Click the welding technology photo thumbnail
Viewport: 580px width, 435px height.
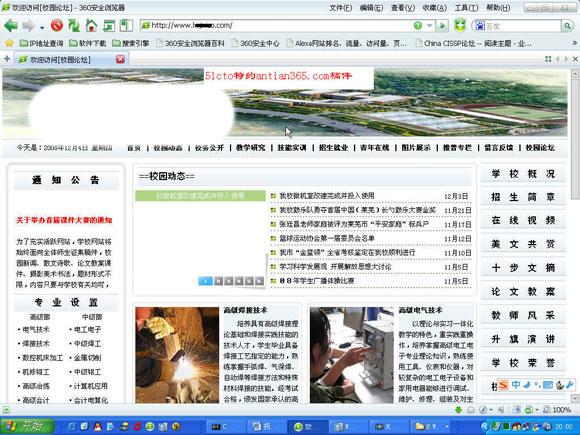pyautogui.click(x=177, y=355)
